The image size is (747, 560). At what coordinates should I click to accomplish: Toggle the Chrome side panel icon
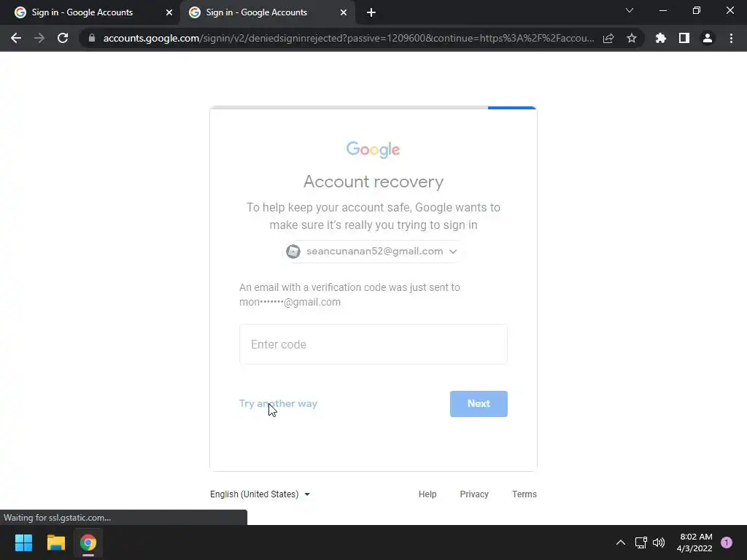coord(684,38)
